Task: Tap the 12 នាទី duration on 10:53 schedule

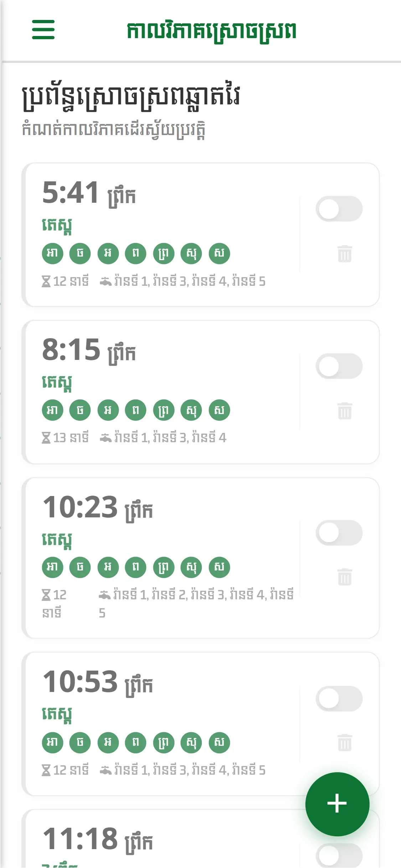Action: click(x=66, y=770)
